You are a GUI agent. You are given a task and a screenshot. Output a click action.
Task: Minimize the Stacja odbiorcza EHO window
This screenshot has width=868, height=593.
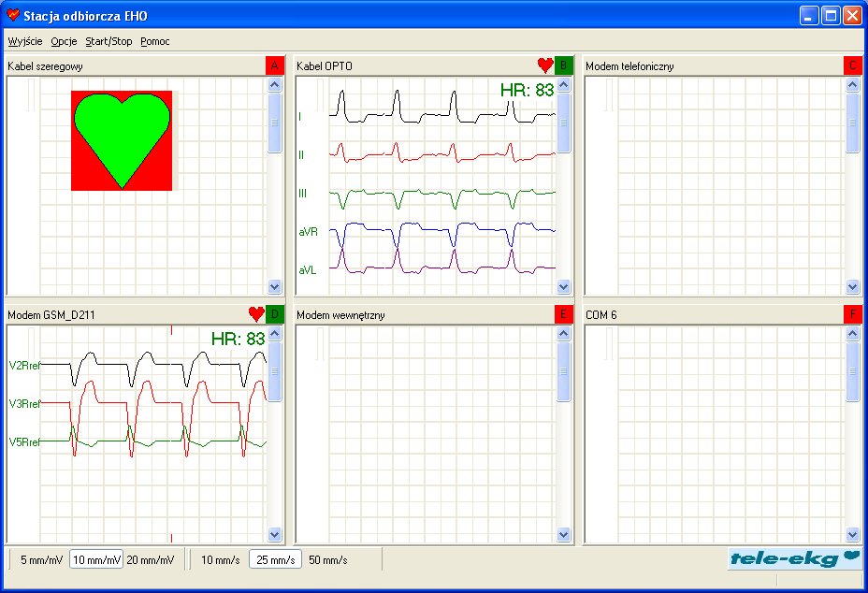809,16
